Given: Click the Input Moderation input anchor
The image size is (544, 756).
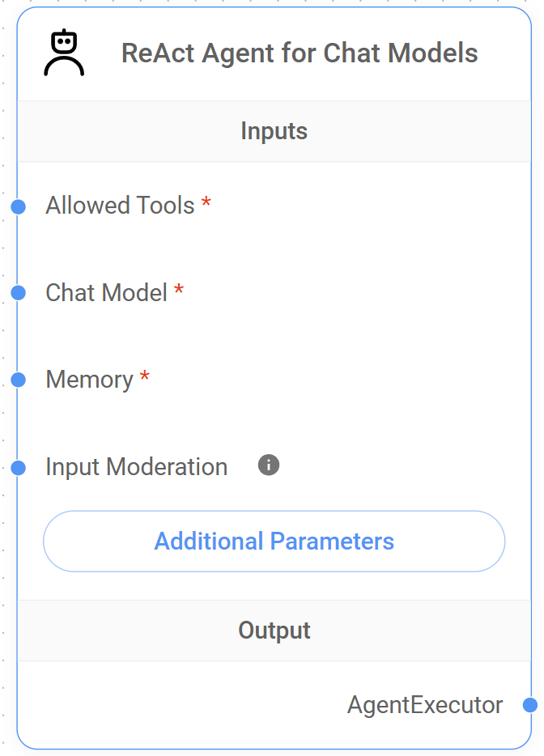Looking at the screenshot, I should [16, 465].
